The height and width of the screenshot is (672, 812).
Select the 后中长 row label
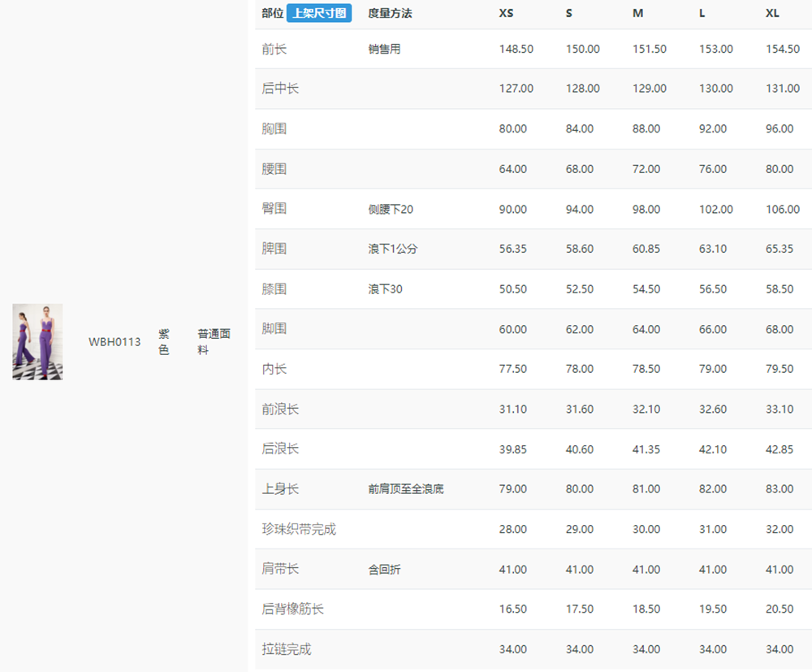point(280,89)
